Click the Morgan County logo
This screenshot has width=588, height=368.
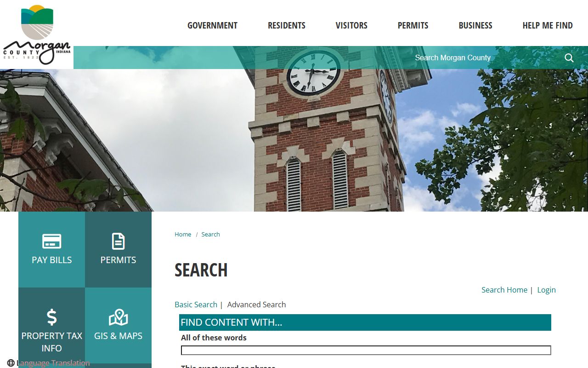click(37, 34)
